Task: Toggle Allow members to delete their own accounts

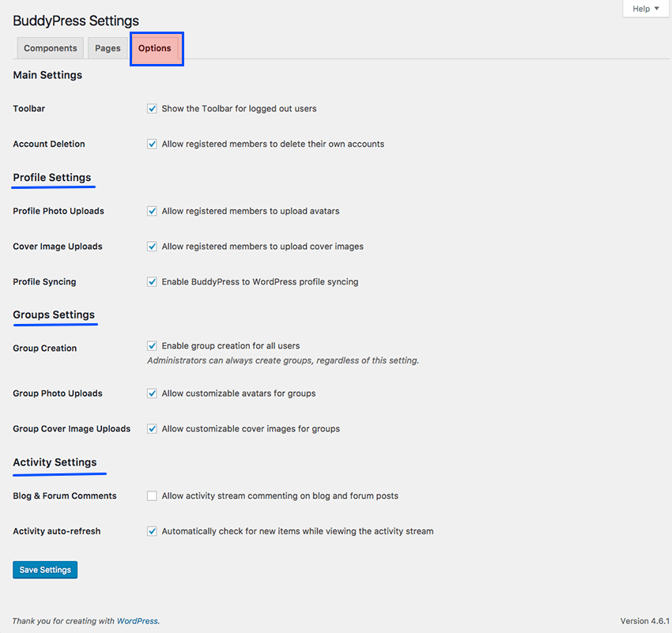Action: (152, 144)
